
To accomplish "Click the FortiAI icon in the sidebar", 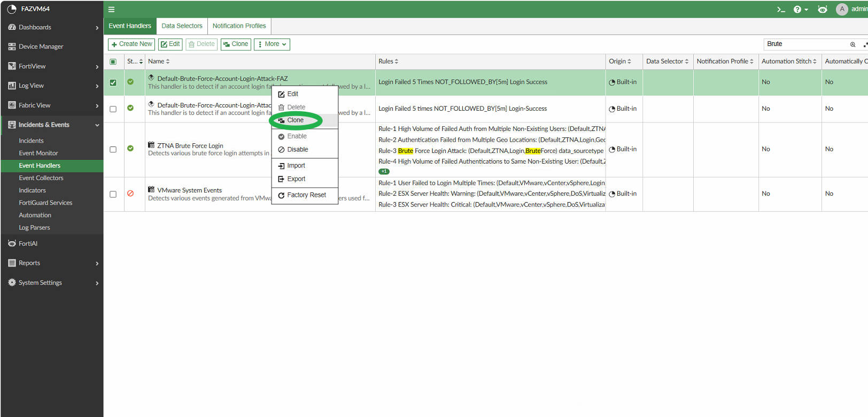I will click(x=12, y=243).
